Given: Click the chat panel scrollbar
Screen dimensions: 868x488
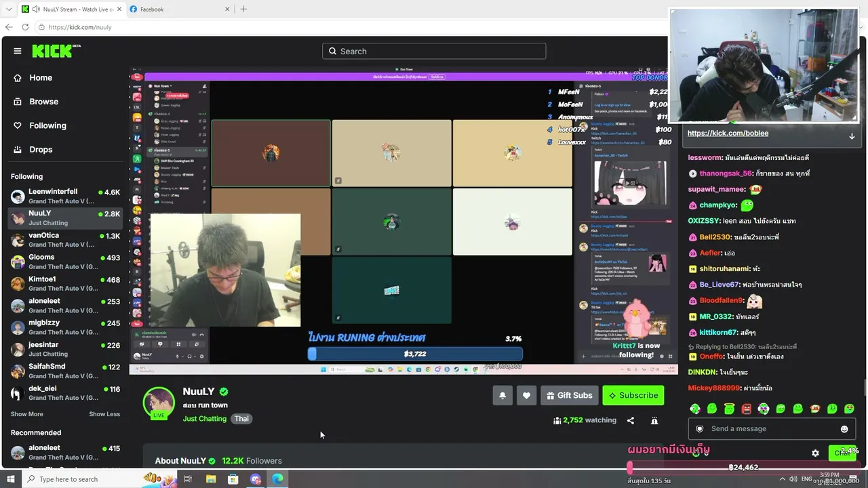Looking at the screenshot, I should (x=865, y=388).
